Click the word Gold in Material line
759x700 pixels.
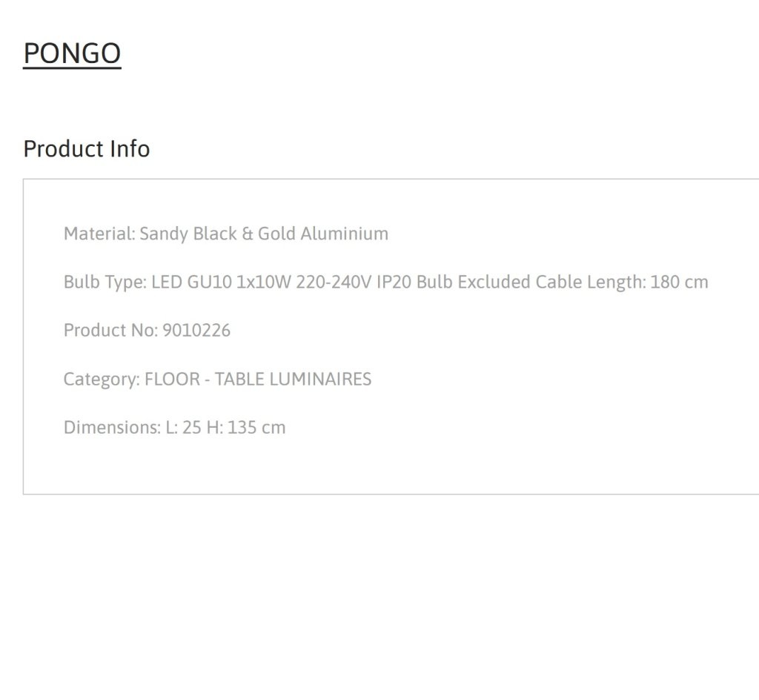pos(277,234)
